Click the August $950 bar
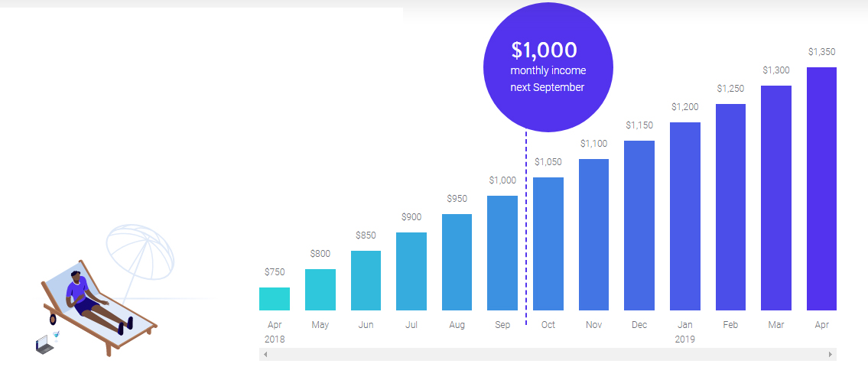Screen dimensions: 868x367 pos(457,262)
